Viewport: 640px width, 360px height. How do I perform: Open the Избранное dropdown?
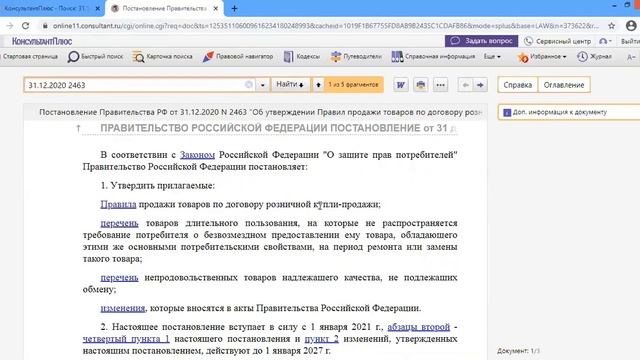pyautogui.click(x=542, y=57)
